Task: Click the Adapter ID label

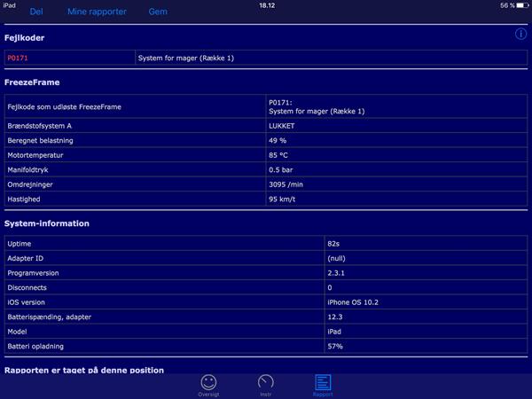Action: click(26, 258)
